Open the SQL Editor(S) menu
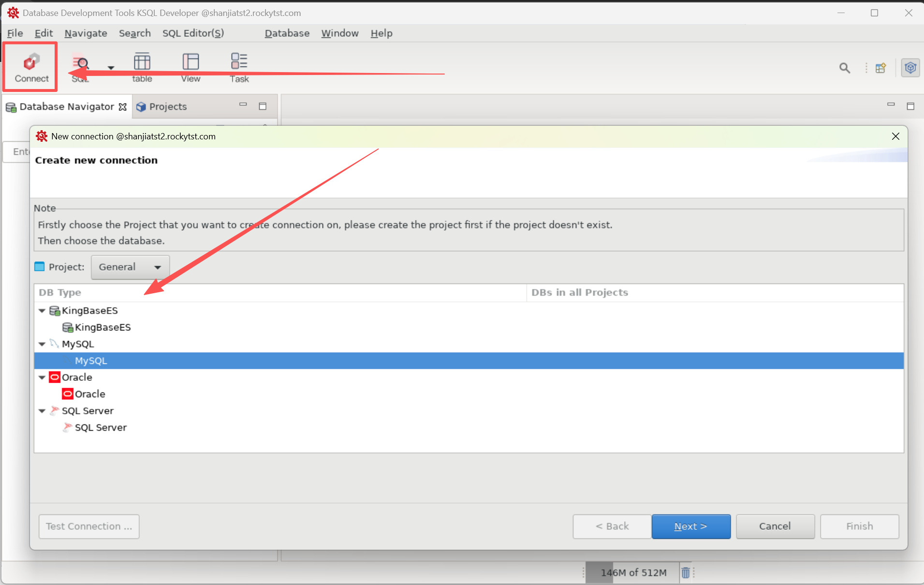 point(193,33)
